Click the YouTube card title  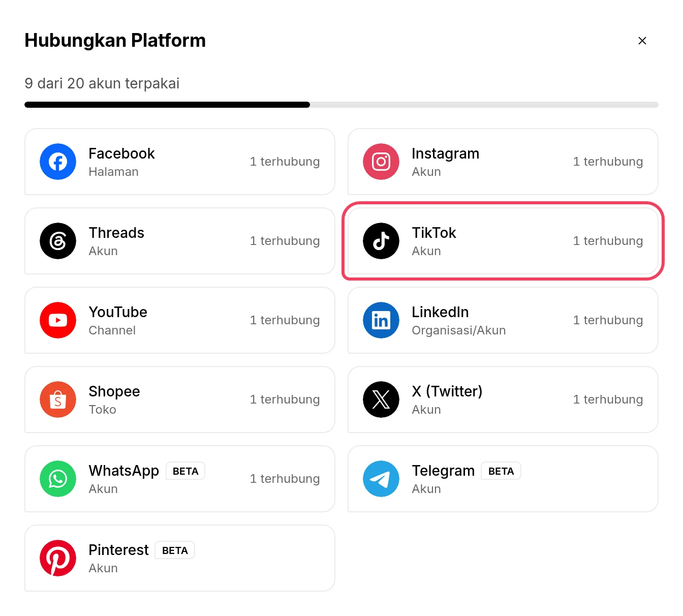click(118, 312)
